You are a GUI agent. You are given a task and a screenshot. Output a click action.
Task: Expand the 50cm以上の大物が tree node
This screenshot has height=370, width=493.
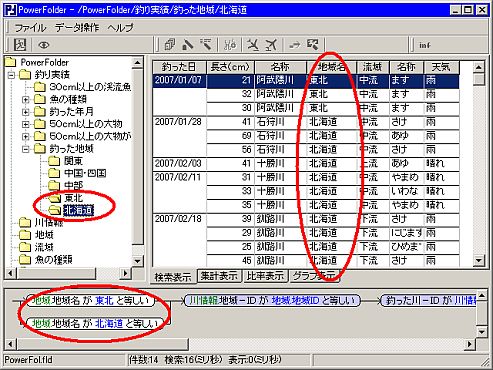point(26,136)
